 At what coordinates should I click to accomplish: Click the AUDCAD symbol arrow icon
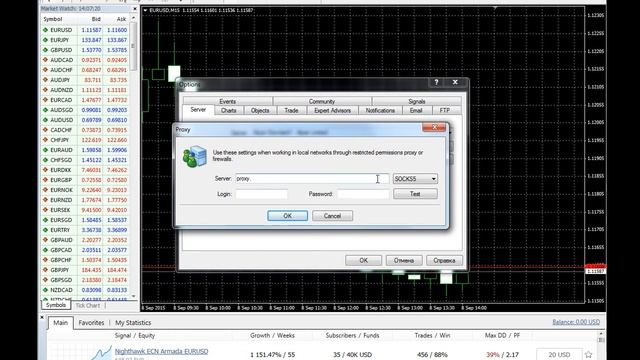point(45,60)
